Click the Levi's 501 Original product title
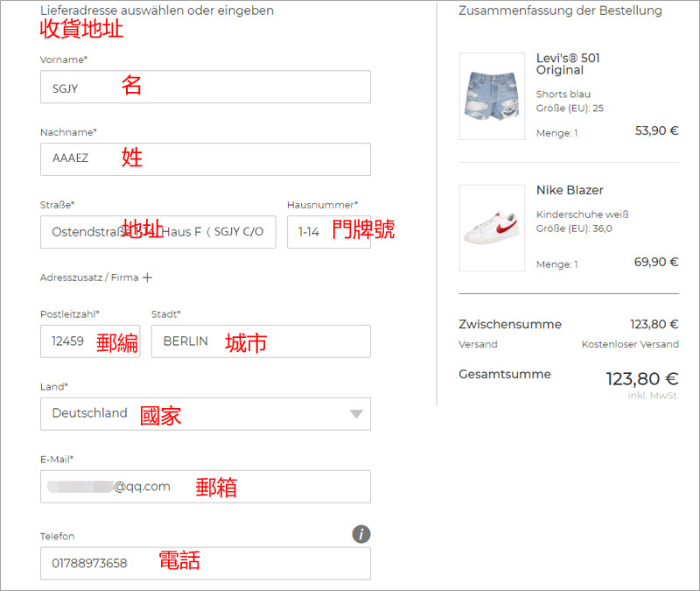This screenshot has height=591, width=700. pos(568,64)
